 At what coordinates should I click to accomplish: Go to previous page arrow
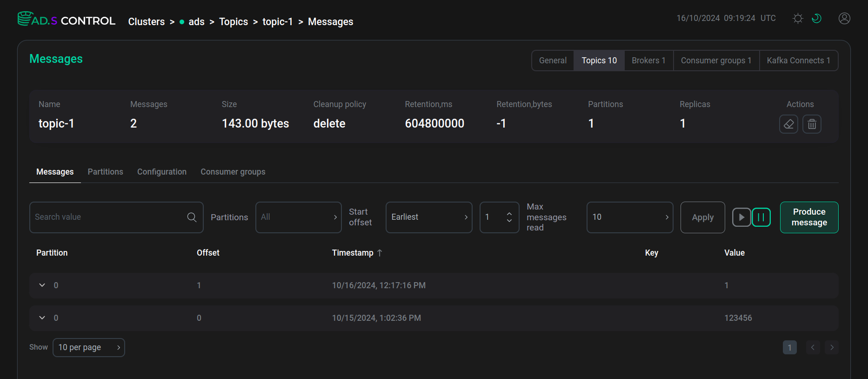click(813, 347)
